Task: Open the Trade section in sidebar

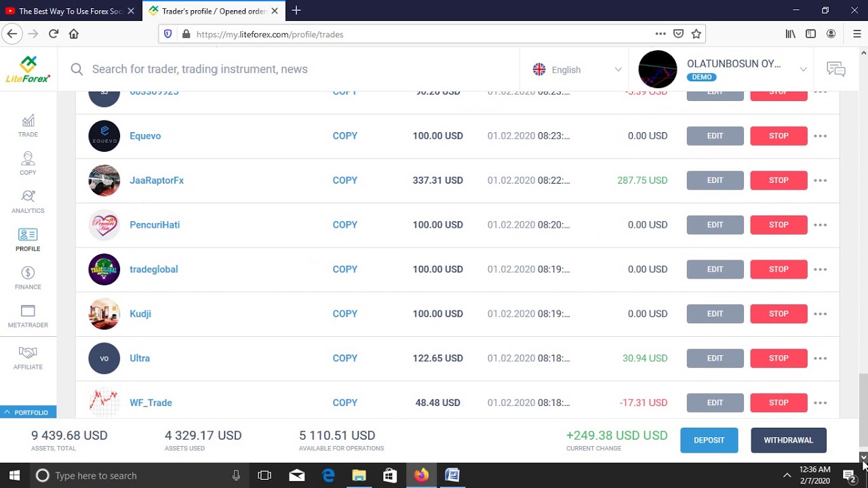Action: [28, 126]
